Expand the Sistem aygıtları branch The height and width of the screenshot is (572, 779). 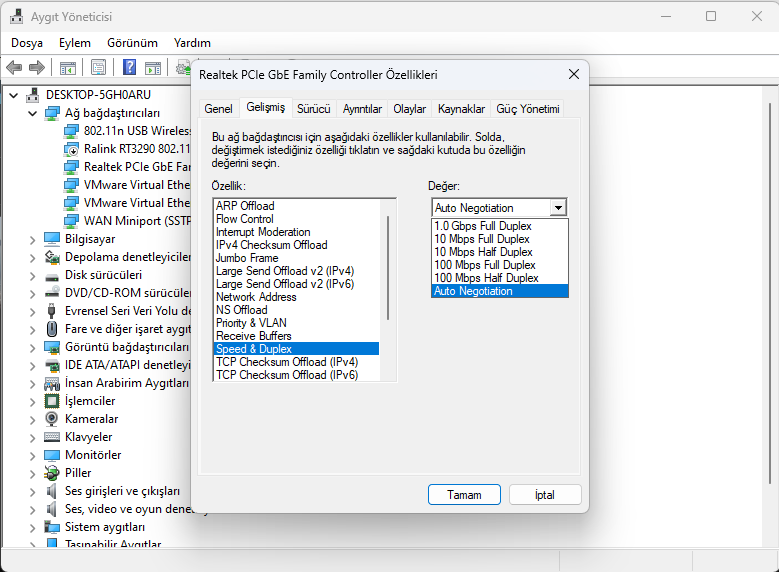click(33, 528)
